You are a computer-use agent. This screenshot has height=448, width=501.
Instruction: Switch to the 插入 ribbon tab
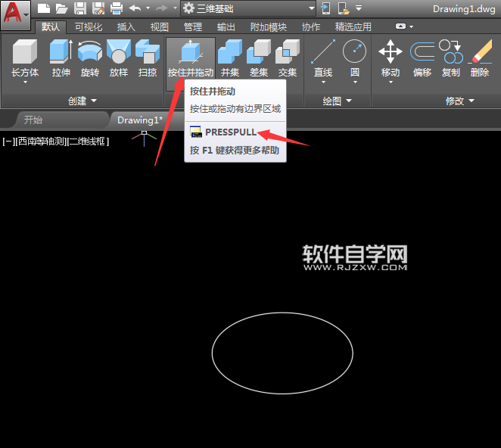point(126,26)
